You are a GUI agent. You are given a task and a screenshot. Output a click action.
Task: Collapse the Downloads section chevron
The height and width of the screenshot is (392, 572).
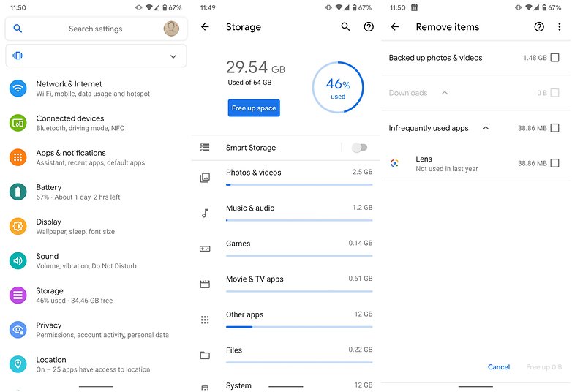click(444, 93)
